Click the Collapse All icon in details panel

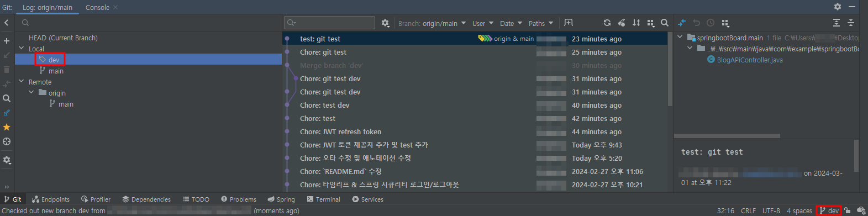click(x=851, y=23)
